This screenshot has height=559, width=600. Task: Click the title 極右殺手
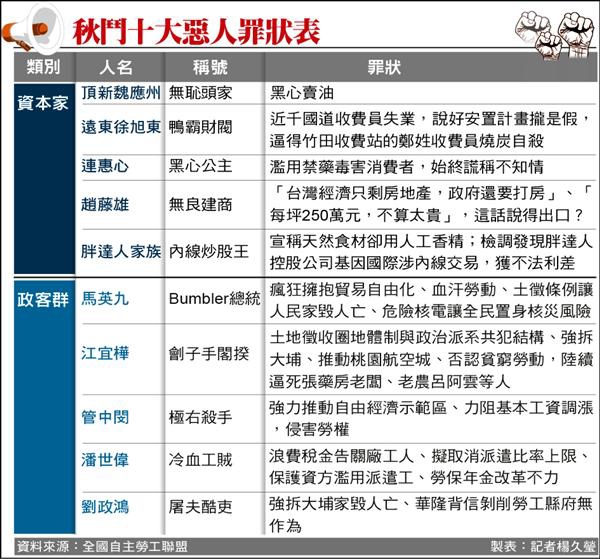coord(201,417)
